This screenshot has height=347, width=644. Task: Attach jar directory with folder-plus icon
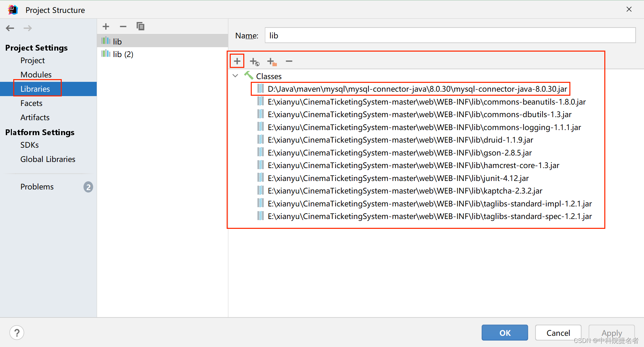[271, 61]
